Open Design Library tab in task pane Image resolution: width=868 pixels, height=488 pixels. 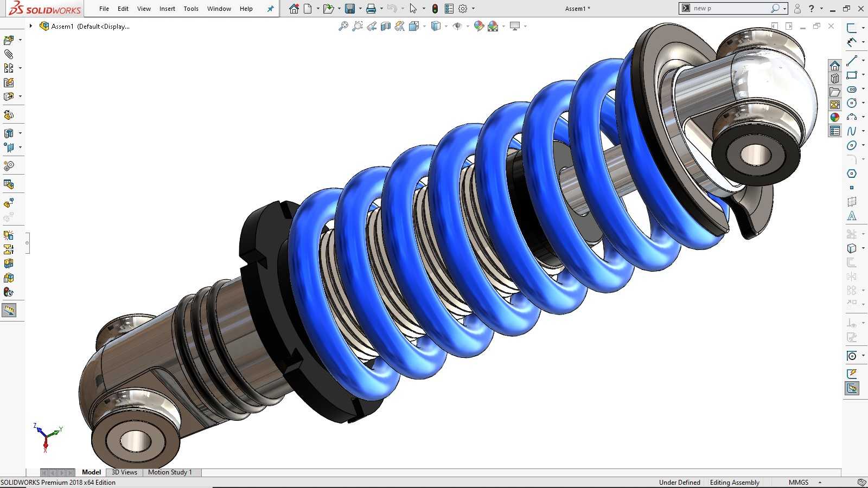pyautogui.click(x=835, y=79)
